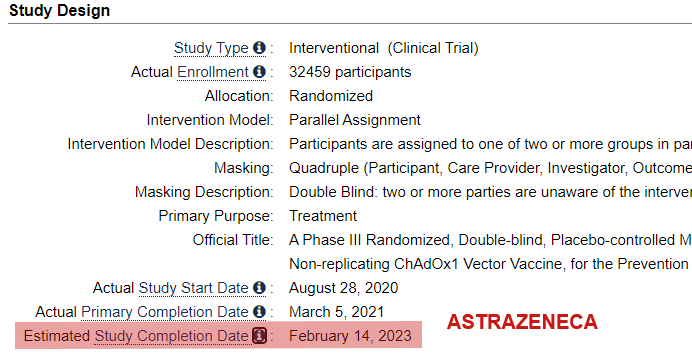Click the February 14, 2023 date
692x361 pixels.
[x=350, y=336]
